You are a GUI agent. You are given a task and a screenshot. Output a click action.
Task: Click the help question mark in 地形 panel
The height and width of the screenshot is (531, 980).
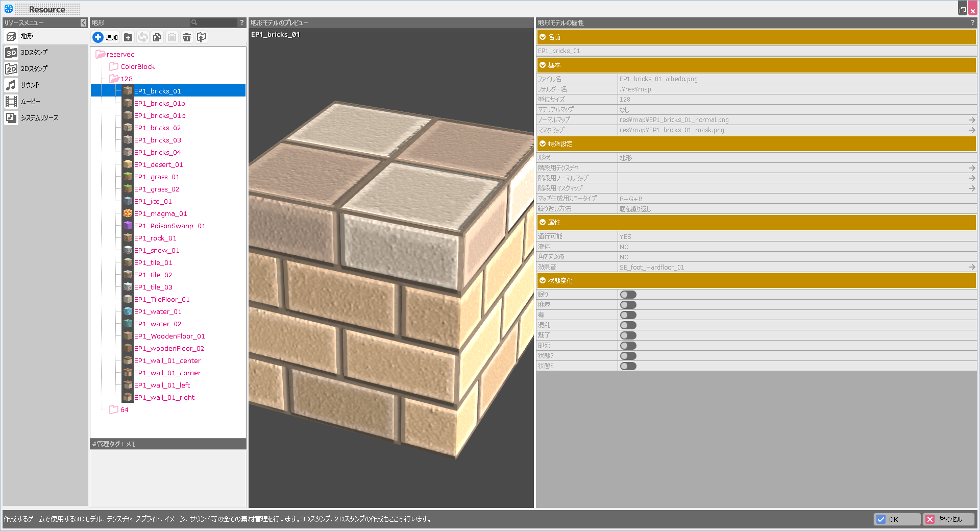click(242, 23)
